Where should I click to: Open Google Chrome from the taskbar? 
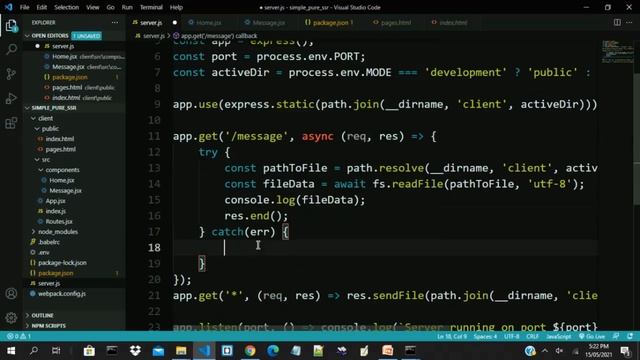click(x=250, y=351)
